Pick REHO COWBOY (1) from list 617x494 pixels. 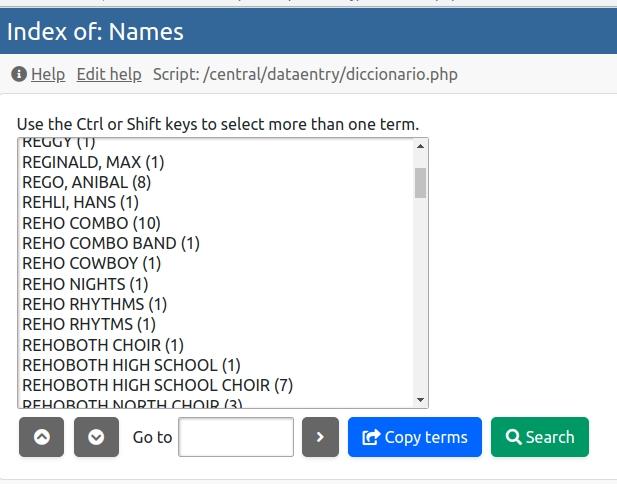click(91, 263)
